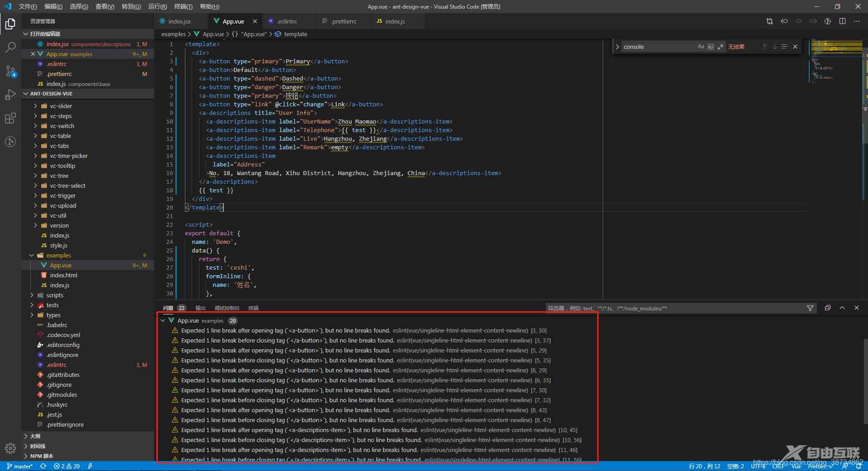The height and width of the screenshot is (471, 868).
Task: Collapse the examples folder
Action: point(58,255)
